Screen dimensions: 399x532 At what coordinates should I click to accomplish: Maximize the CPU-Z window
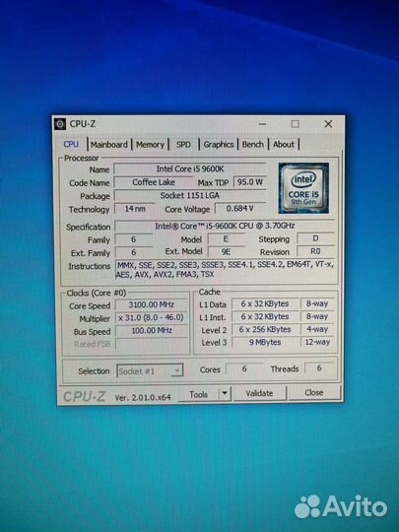[x=296, y=124]
